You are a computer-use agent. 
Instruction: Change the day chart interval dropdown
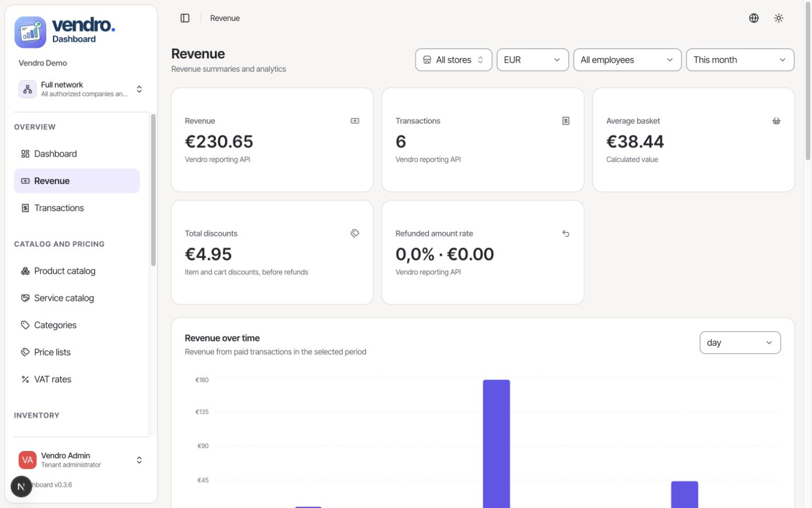click(740, 343)
